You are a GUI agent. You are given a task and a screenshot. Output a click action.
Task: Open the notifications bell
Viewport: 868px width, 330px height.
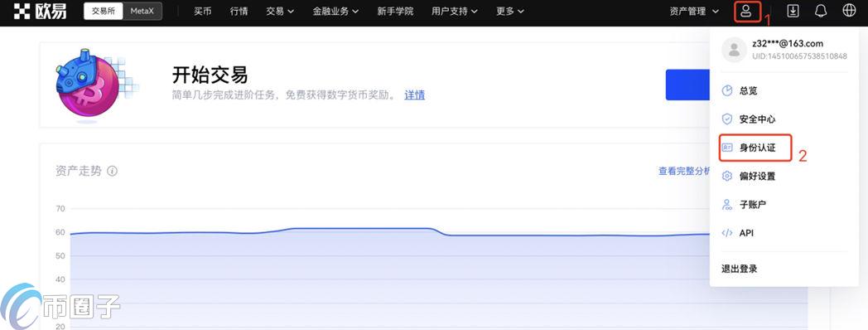click(x=821, y=11)
